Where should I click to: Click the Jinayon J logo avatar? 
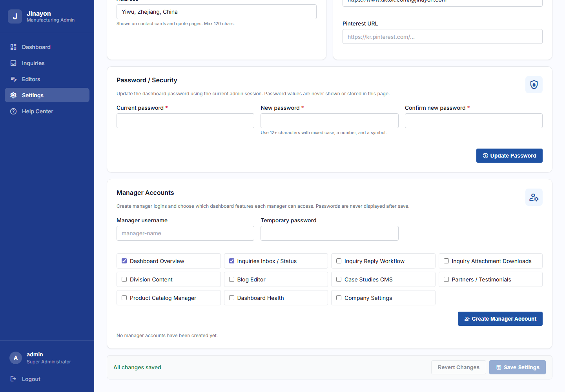(x=15, y=16)
